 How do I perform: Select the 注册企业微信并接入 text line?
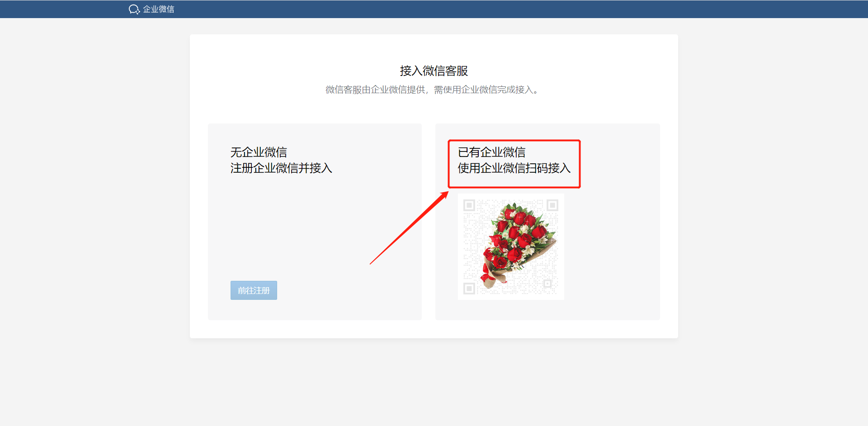click(281, 168)
